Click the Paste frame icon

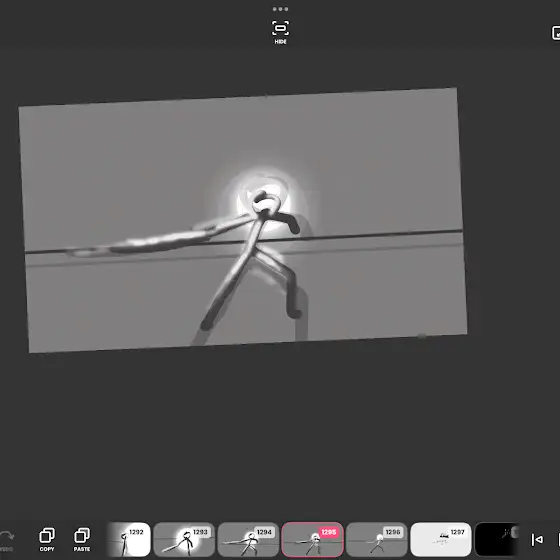82,536
